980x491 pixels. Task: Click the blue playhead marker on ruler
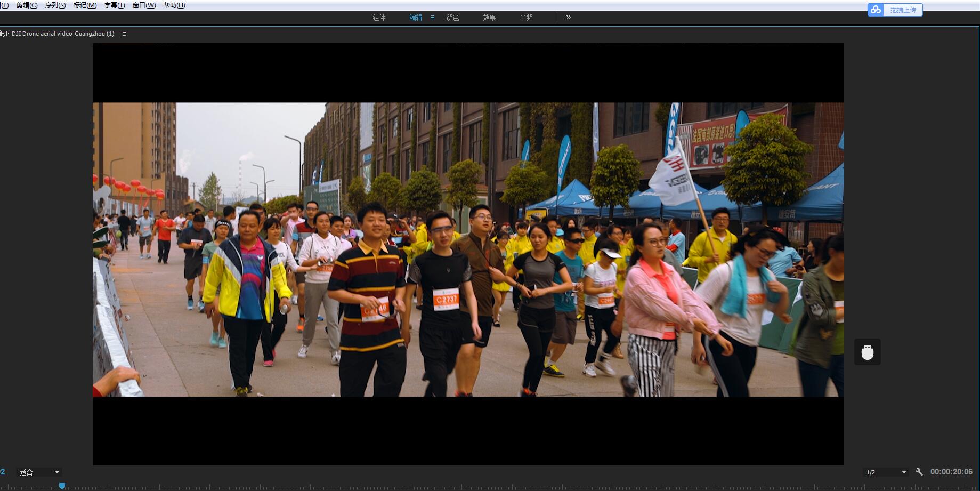pos(62,486)
